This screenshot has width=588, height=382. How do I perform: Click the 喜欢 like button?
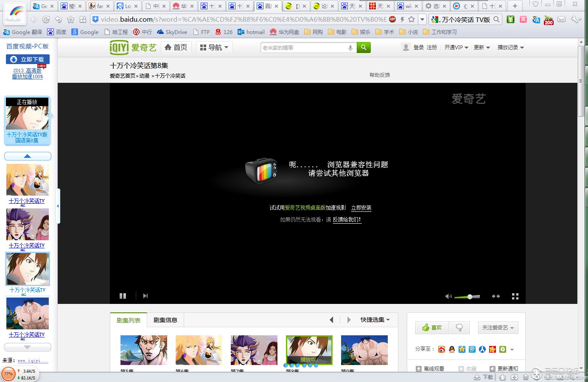tap(432, 327)
